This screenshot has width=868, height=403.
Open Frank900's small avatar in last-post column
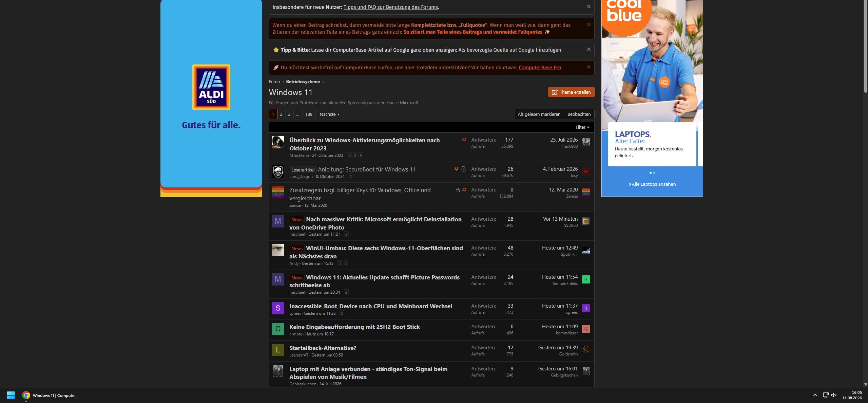(586, 142)
